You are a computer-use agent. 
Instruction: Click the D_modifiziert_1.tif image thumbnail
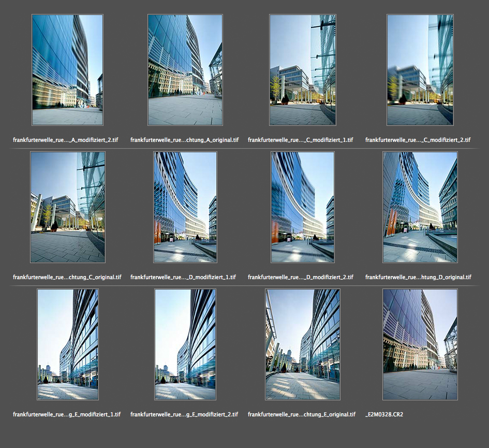click(x=185, y=207)
